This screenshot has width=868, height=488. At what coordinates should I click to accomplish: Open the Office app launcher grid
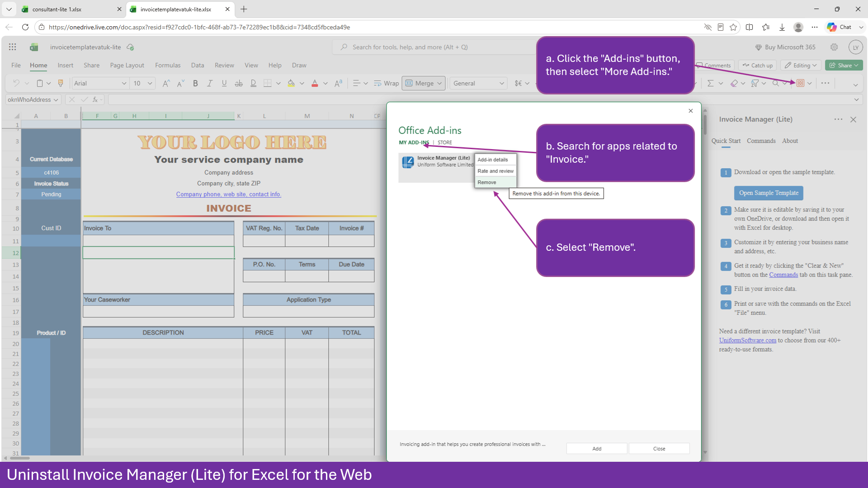tap(13, 47)
